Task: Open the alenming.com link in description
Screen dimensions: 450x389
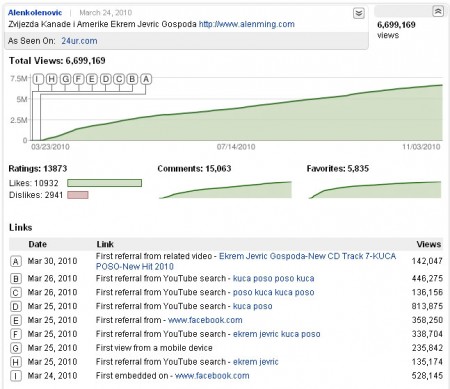Action: [247, 24]
